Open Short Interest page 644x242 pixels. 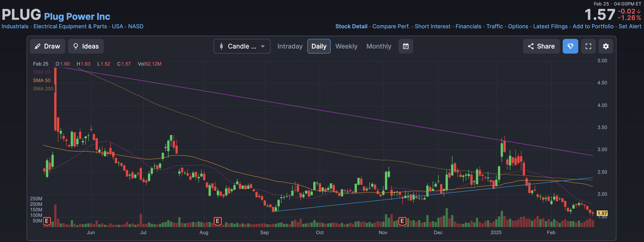(x=432, y=26)
